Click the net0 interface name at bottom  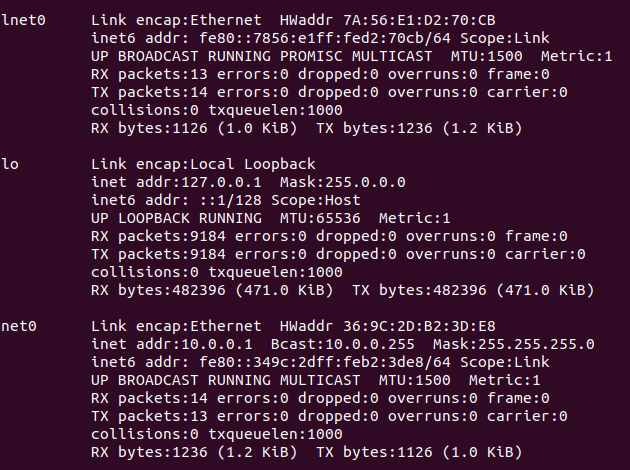point(18,326)
